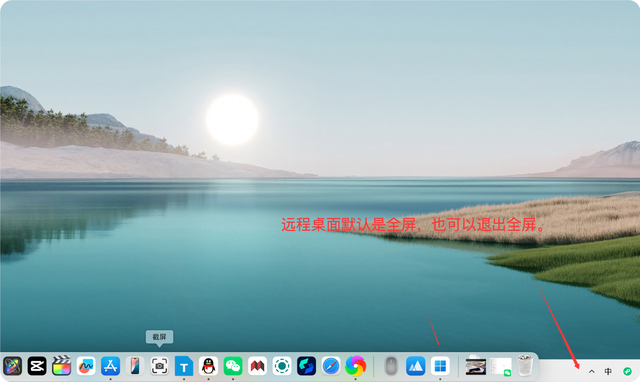Open the CapCut app in the dock
The width and height of the screenshot is (640, 382).
pyautogui.click(x=37, y=366)
